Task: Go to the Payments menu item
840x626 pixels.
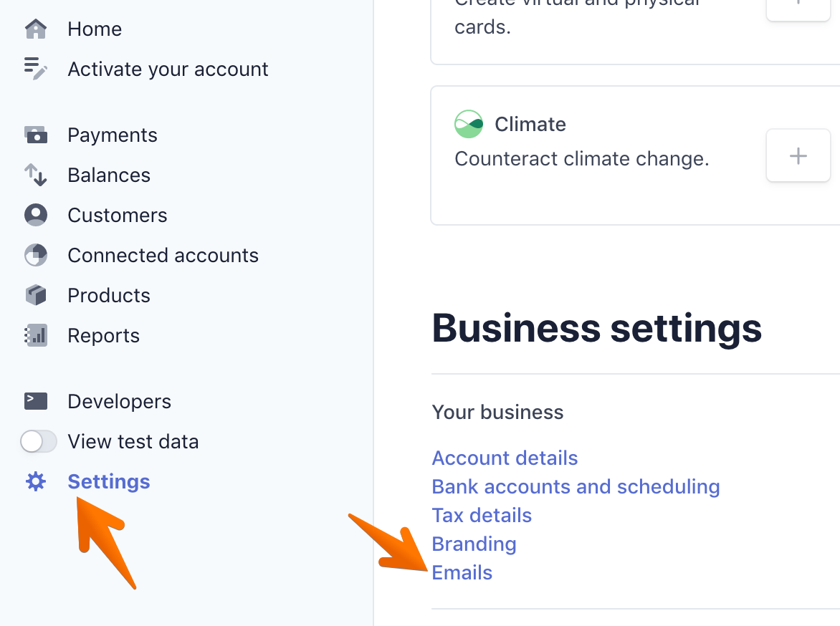Action: (113, 135)
